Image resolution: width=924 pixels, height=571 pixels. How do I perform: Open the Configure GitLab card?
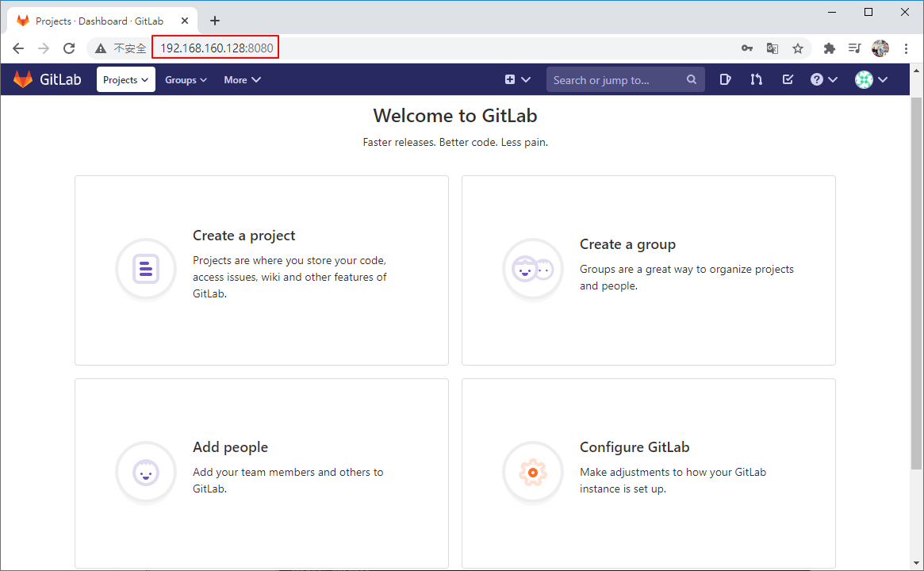click(x=648, y=473)
